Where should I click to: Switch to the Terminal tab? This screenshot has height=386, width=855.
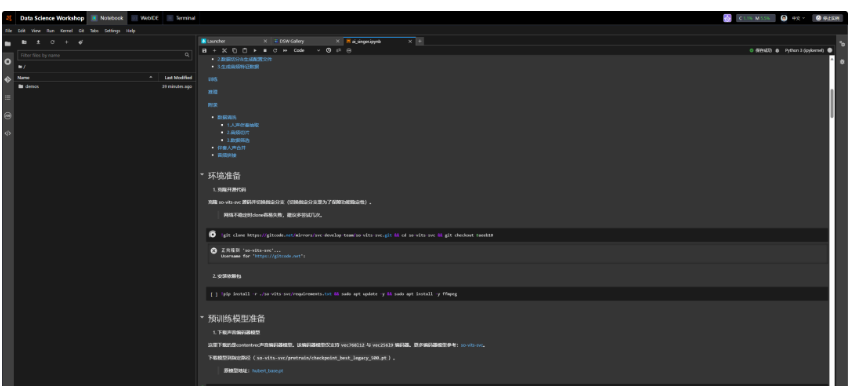point(181,18)
